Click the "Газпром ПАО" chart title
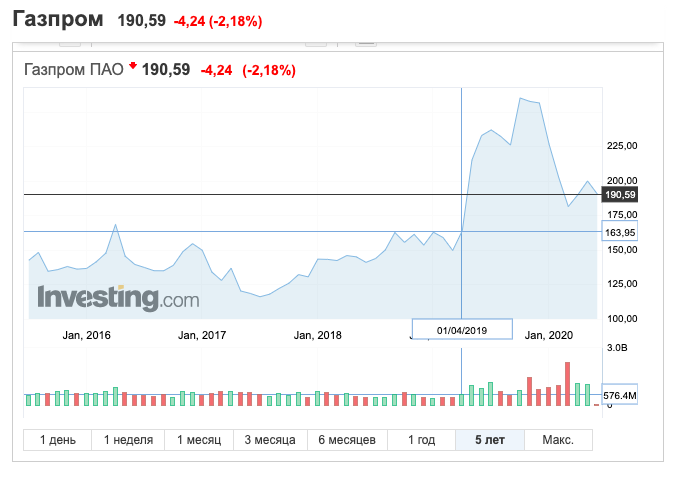 point(74,70)
